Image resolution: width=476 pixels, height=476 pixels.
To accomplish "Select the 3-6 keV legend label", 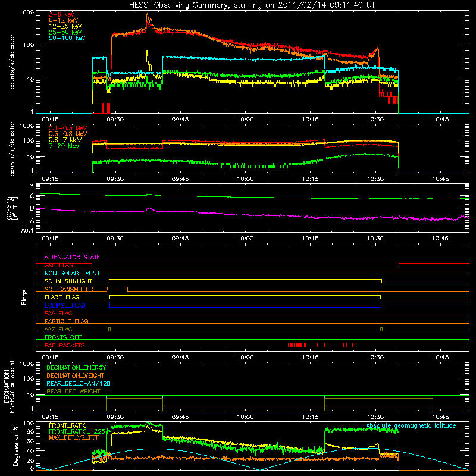I will (x=62, y=14).
